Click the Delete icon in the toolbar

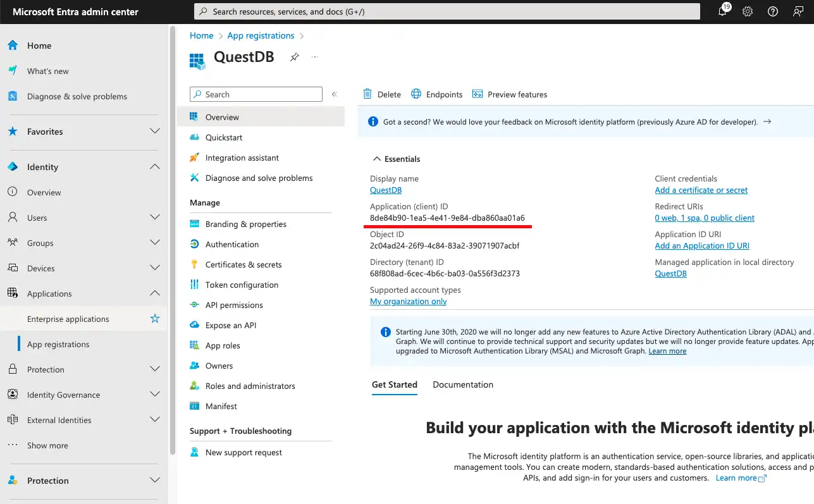(x=381, y=94)
